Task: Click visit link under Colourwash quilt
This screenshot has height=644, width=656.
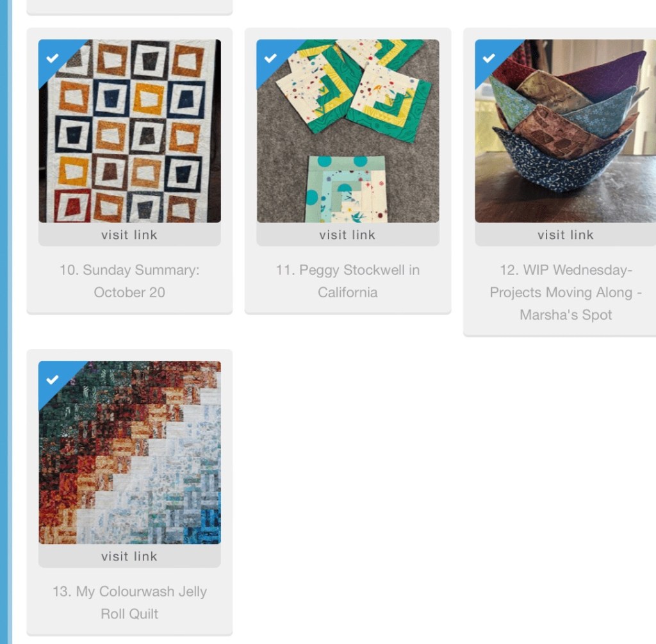Action: tap(129, 556)
